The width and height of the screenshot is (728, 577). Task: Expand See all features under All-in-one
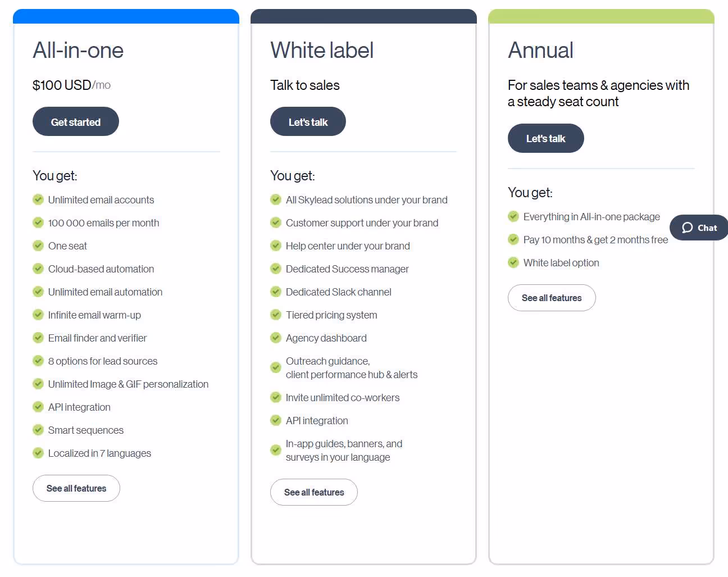[x=76, y=488]
